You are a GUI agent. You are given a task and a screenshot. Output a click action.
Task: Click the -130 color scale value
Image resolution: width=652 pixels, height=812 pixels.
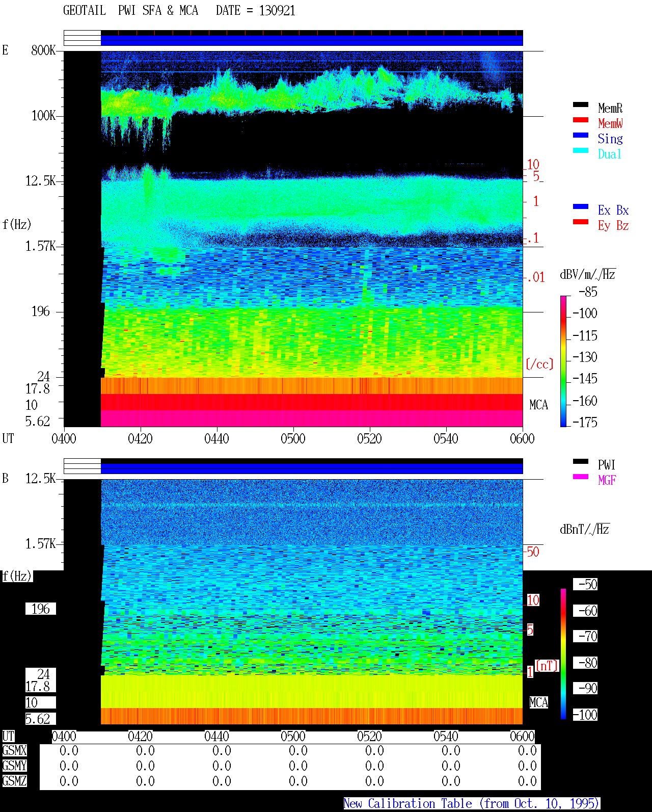585,357
